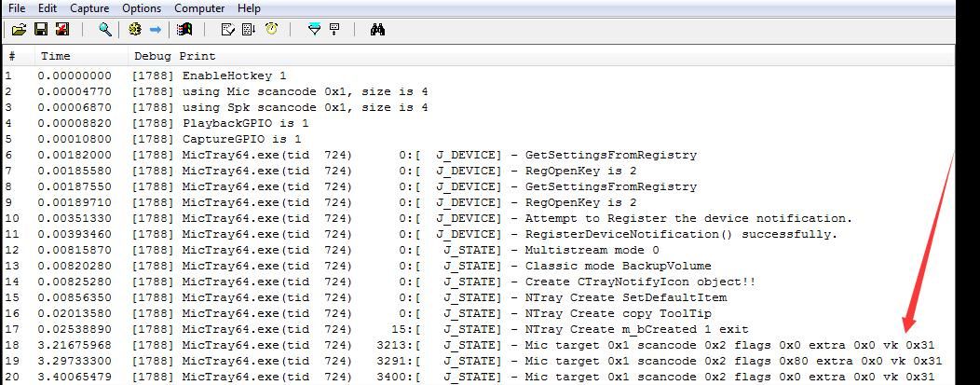Select 'Attempt to Register the device notification' row

click(478, 219)
